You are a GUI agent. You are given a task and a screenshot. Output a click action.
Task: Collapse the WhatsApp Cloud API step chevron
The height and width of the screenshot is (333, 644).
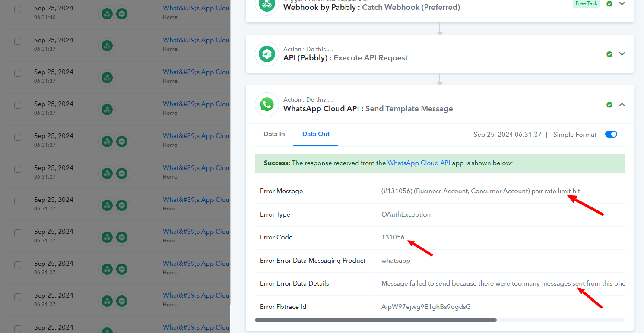click(x=622, y=104)
